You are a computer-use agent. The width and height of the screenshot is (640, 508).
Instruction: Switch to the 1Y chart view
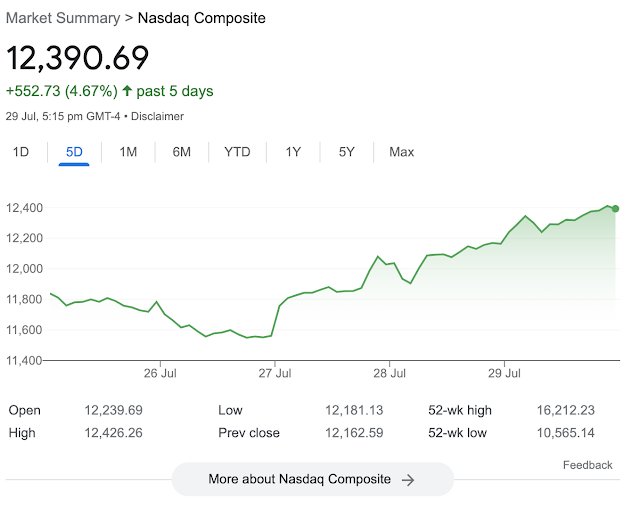[293, 152]
